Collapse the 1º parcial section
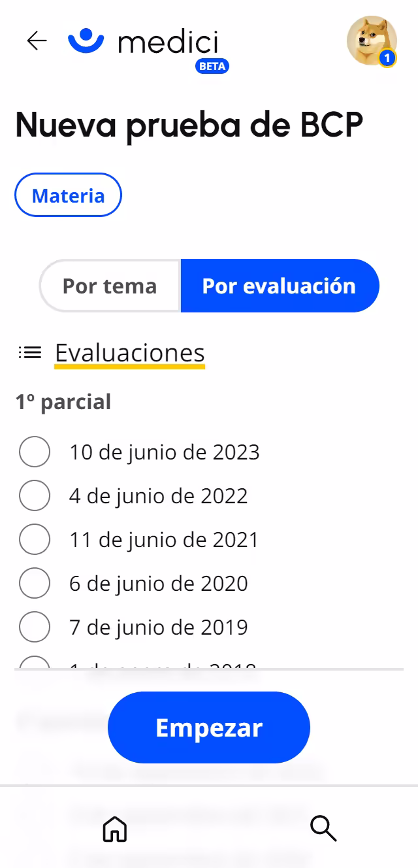The image size is (418, 868). coord(63,401)
